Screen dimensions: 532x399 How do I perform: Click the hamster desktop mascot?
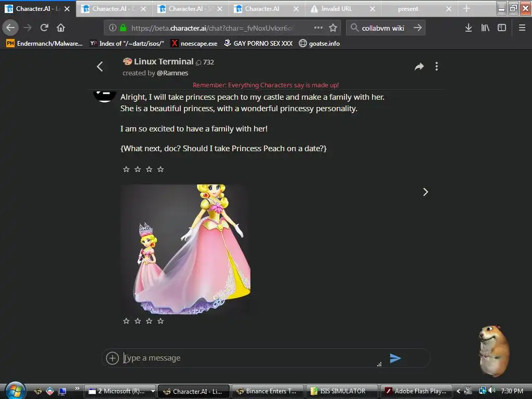coord(494,351)
